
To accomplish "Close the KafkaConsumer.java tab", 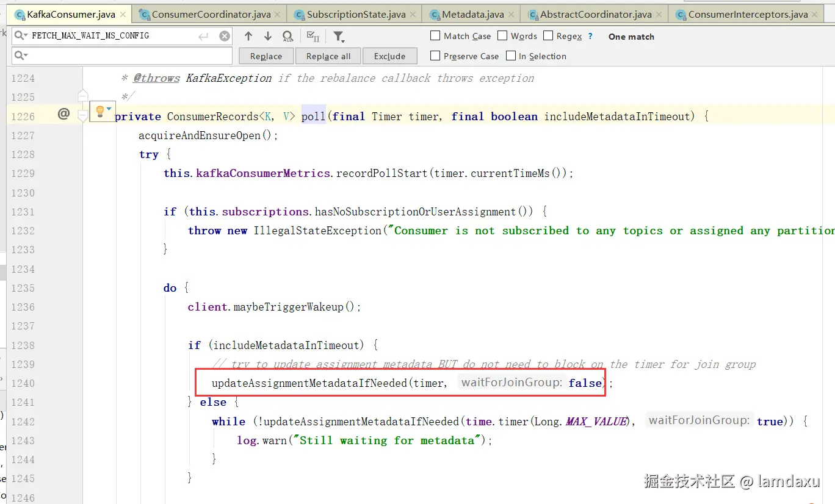I will tap(123, 15).
